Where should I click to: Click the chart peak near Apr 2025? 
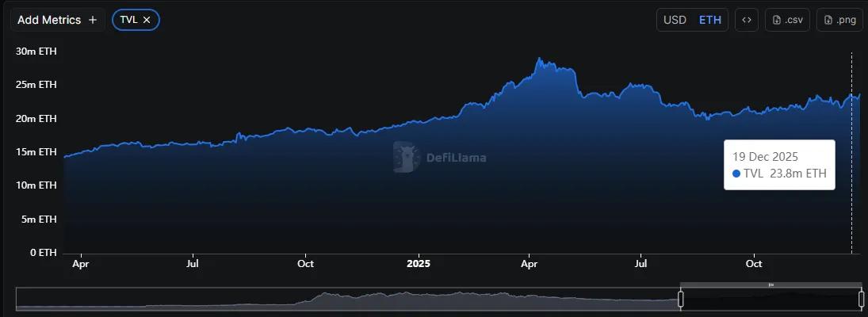[x=539, y=59]
